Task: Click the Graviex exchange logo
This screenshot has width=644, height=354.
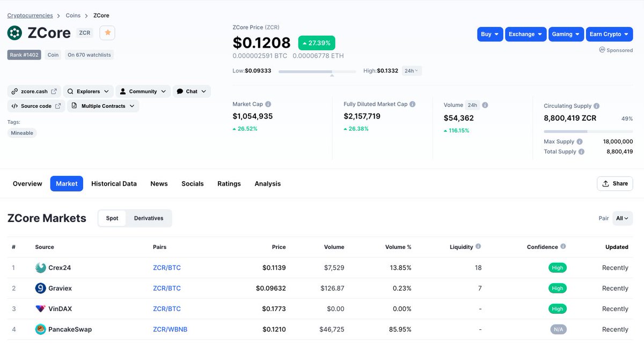Action: point(40,288)
